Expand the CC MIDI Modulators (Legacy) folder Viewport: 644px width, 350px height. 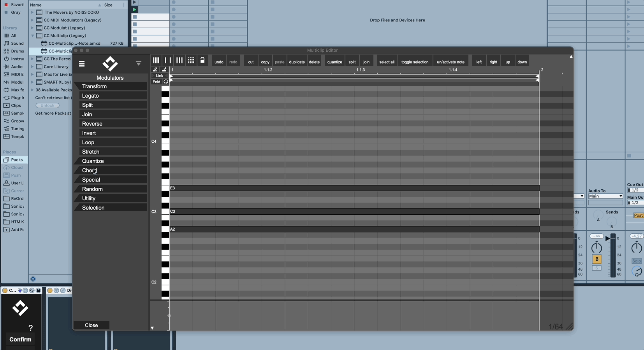coord(32,20)
